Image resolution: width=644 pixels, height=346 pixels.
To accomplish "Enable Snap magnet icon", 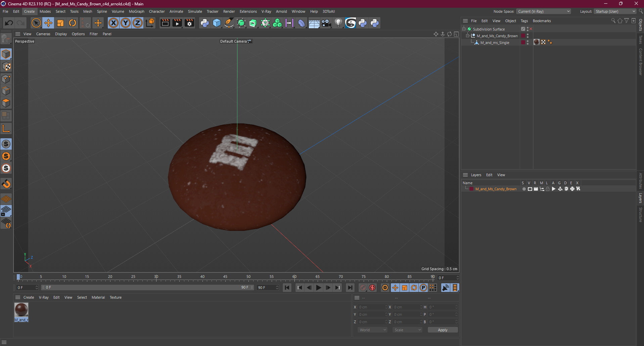I will click(x=6, y=184).
